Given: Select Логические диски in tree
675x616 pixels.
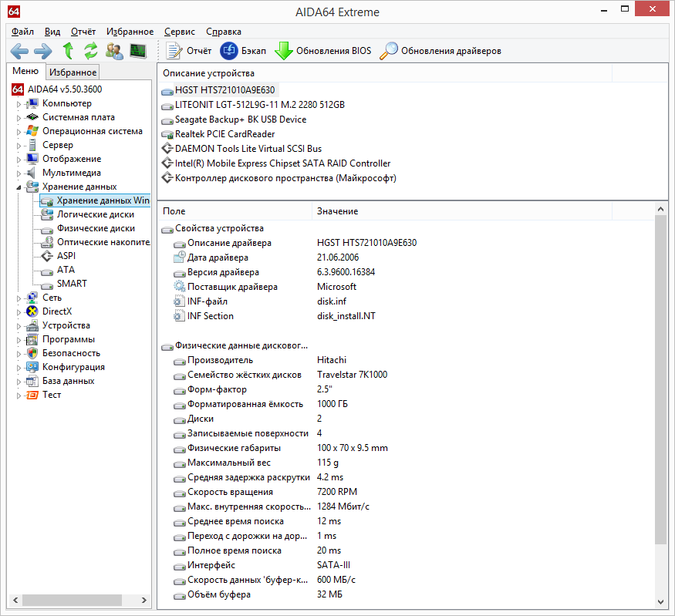Looking at the screenshot, I should pyautogui.click(x=96, y=214).
